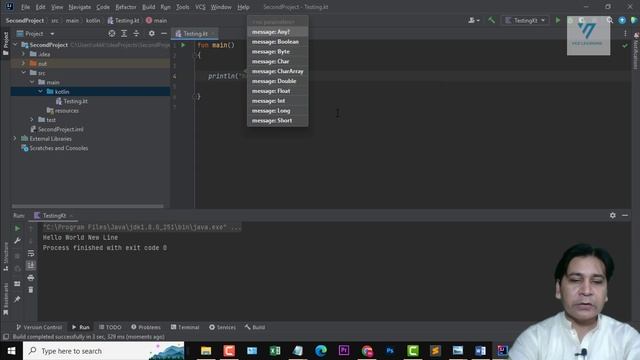This screenshot has width=640, height=360.
Task: Hide the Run panel with minus icon
Action: (625, 215)
